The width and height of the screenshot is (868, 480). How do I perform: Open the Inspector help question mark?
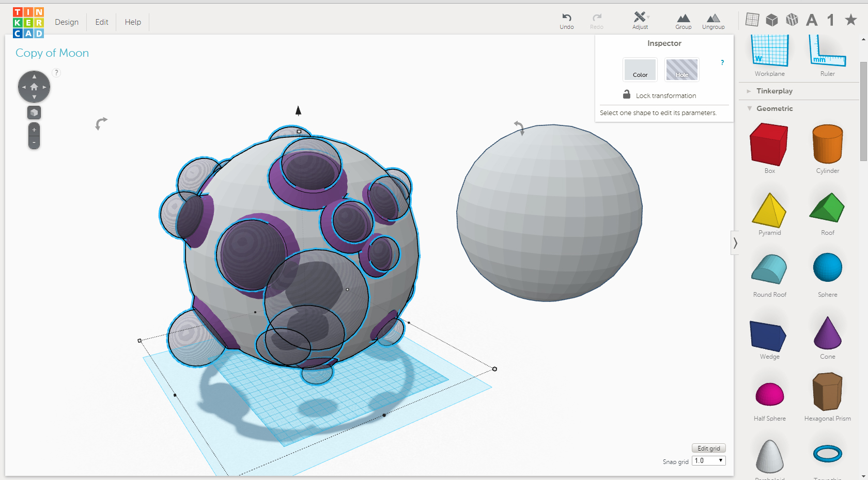point(722,62)
